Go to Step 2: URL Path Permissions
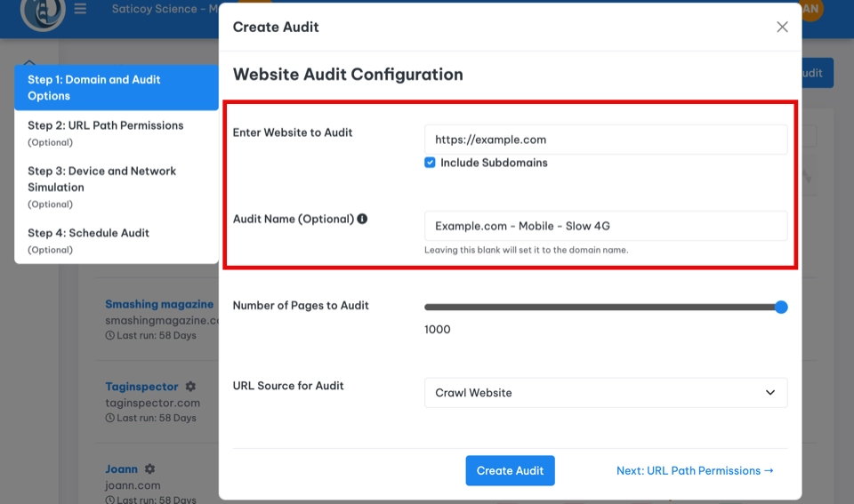This screenshot has height=504, width=854. [x=116, y=132]
